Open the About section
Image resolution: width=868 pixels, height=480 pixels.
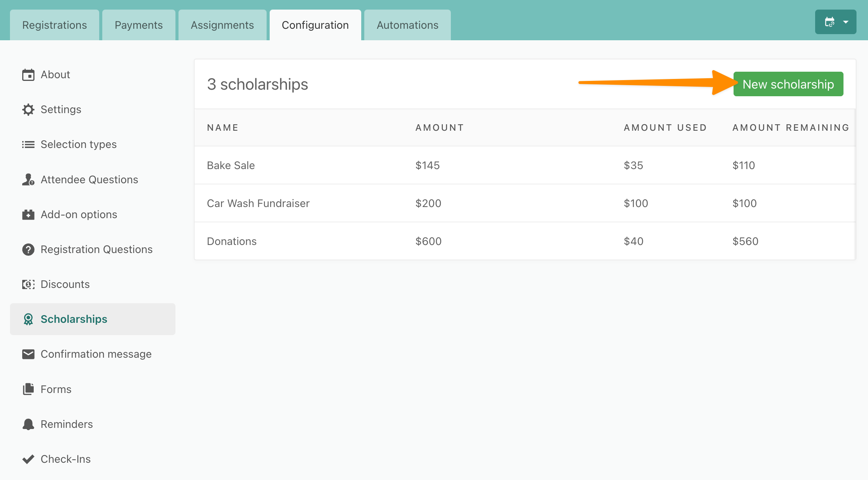(93, 75)
